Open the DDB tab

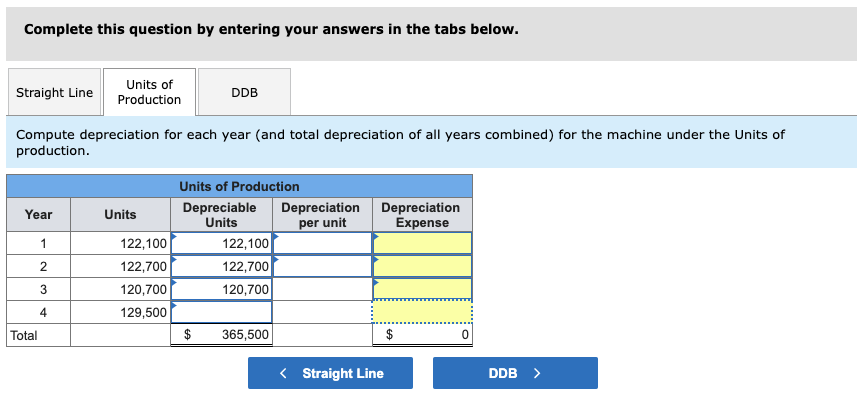[x=244, y=93]
